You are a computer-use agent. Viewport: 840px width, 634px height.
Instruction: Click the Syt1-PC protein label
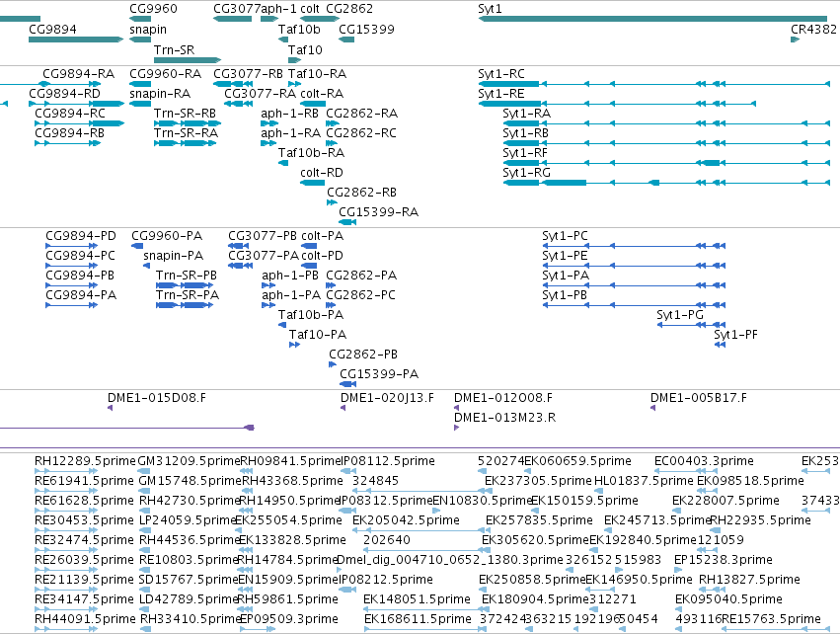(565, 235)
